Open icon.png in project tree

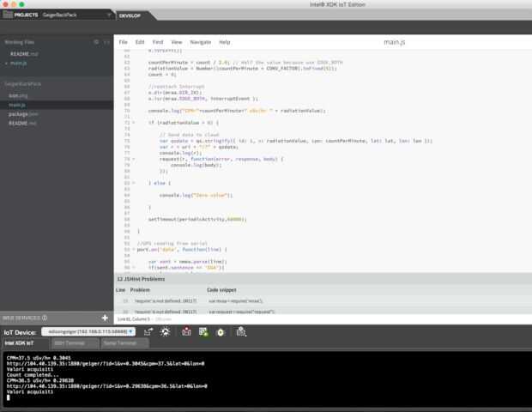[x=18, y=95]
